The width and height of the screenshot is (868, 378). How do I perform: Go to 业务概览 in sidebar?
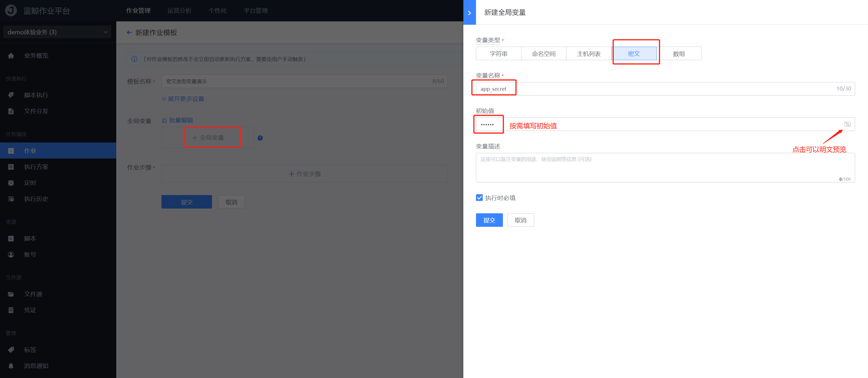[58, 56]
